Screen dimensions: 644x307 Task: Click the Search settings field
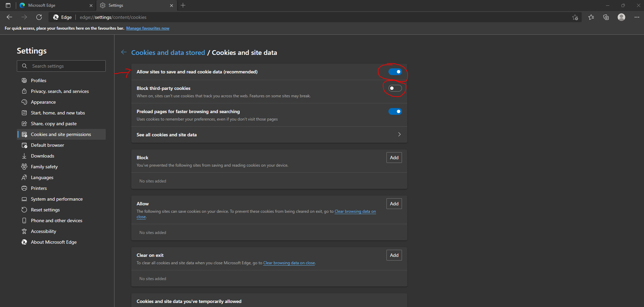61,66
